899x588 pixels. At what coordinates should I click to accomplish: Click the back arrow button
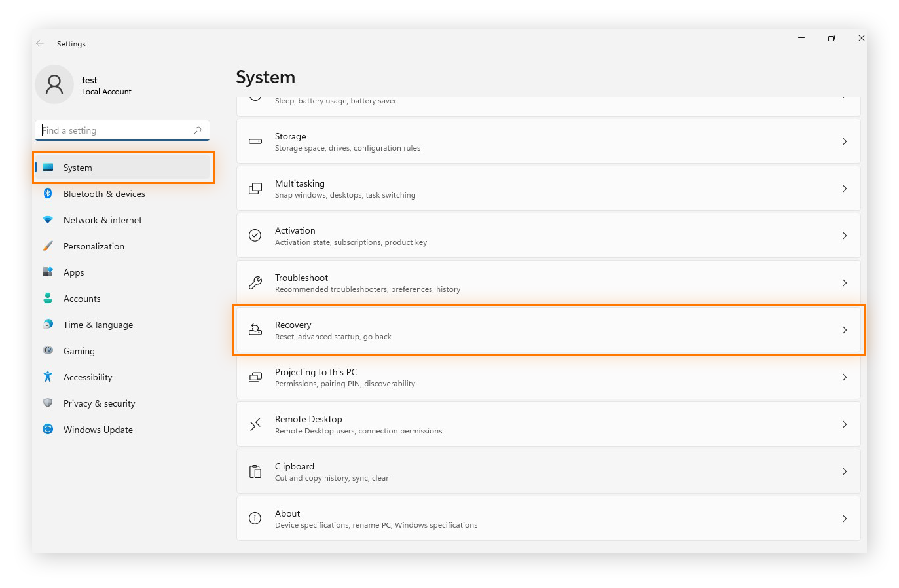pyautogui.click(x=40, y=43)
